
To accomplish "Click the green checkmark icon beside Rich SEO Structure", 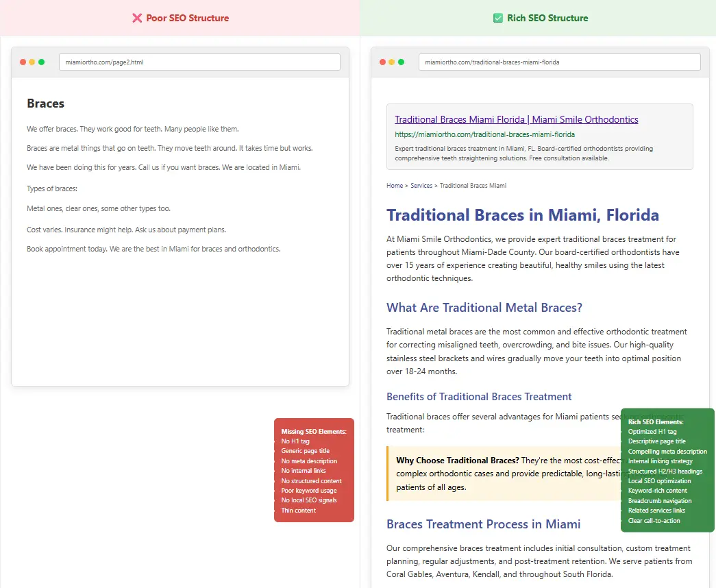I will [497, 18].
